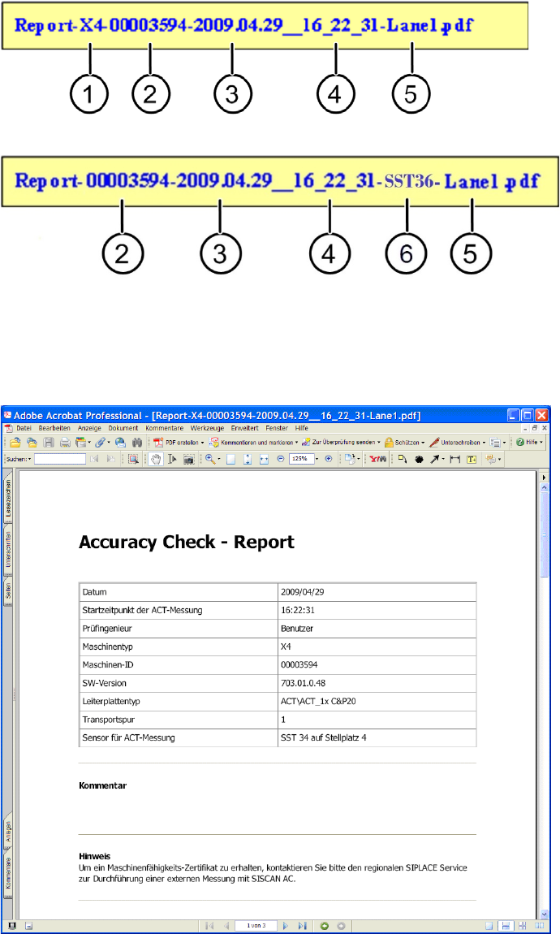This screenshot has height=934, width=560.
Task: Open the Suchen options dropdown
Action: pyautogui.click(x=29, y=459)
